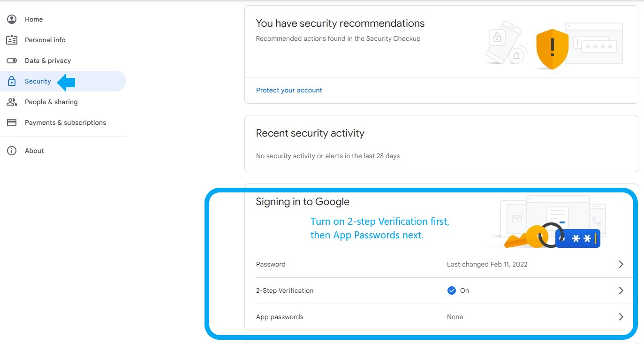Viewport: 644px width, 344px height.
Task: Expand the Password row chevron
Action: tap(621, 264)
